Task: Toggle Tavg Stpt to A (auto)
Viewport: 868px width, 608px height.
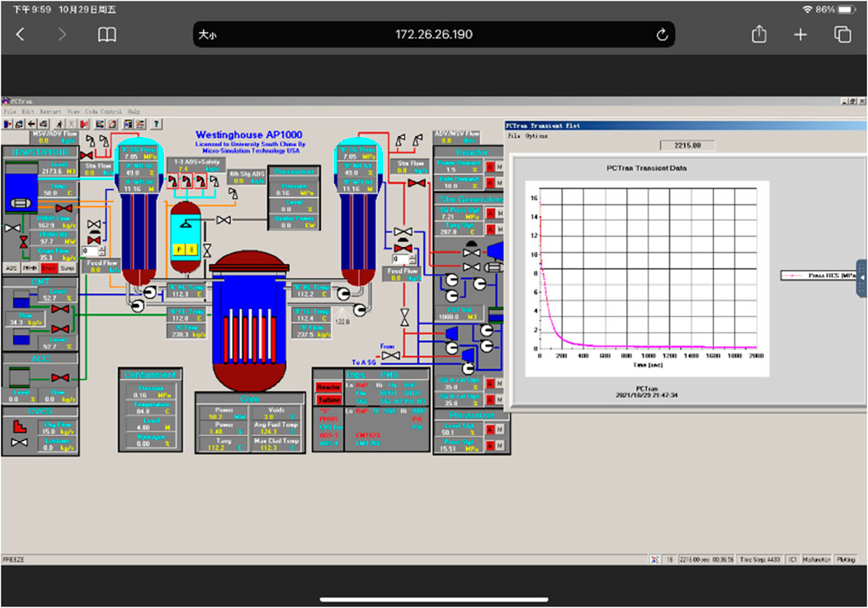Action: click(491, 229)
